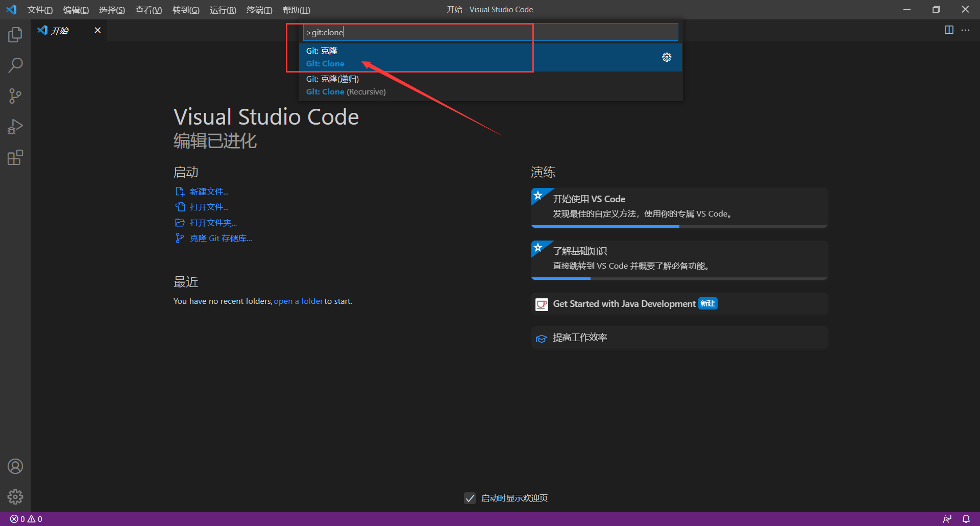Configure keybinding gear for Git: Clone
Image resolution: width=980 pixels, height=526 pixels.
tap(667, 57)
